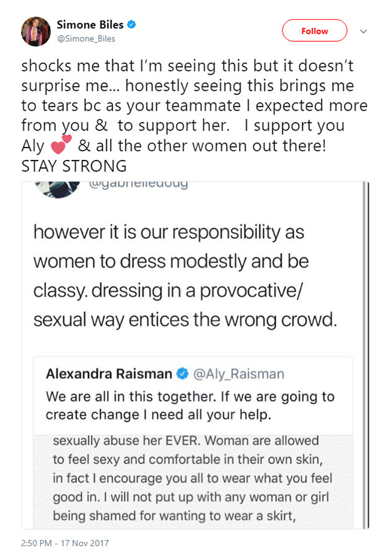392x553 pixels.
Task: Expand the tweet options chevron menu
Action: (365, 31)
